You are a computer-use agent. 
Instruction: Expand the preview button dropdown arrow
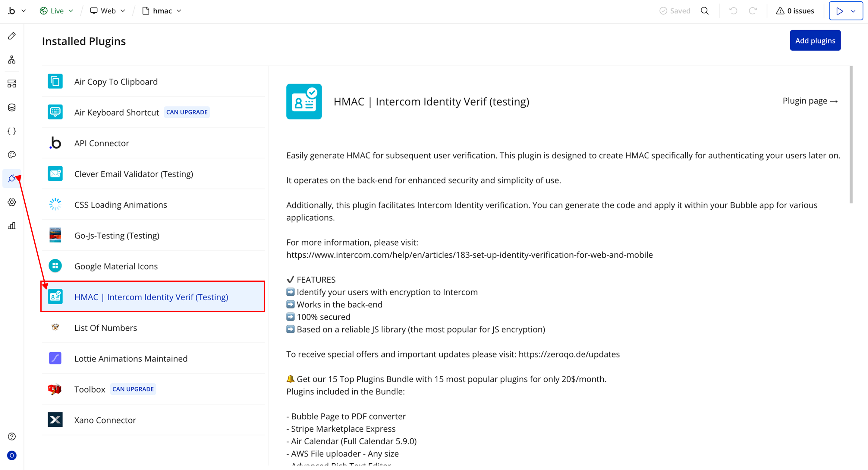pyautogui.click(x=853, y=11)
